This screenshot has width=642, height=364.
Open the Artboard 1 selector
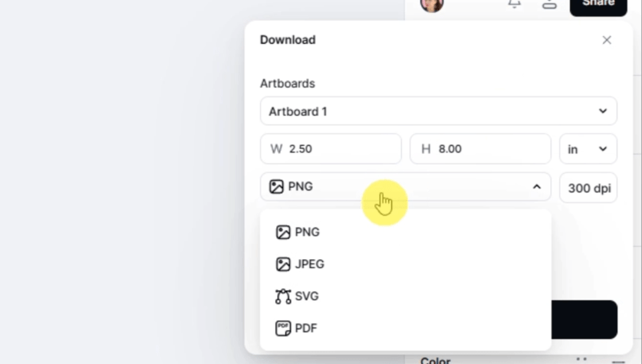tap(438, 111)
